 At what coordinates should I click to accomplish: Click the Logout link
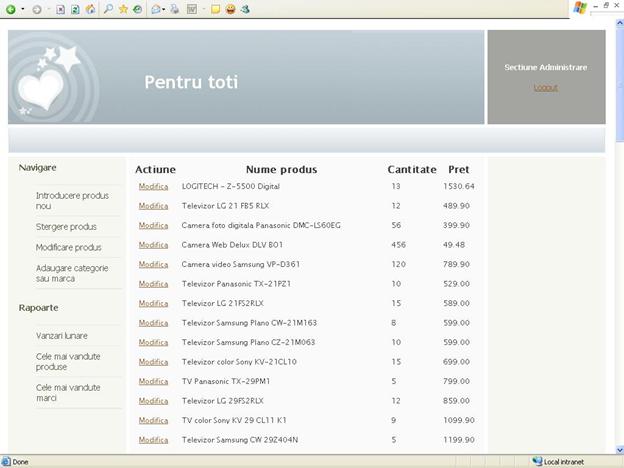(x=545, y=88)
